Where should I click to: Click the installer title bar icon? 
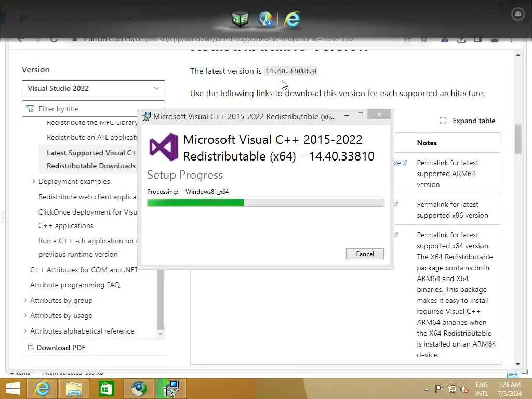point(147,116)
